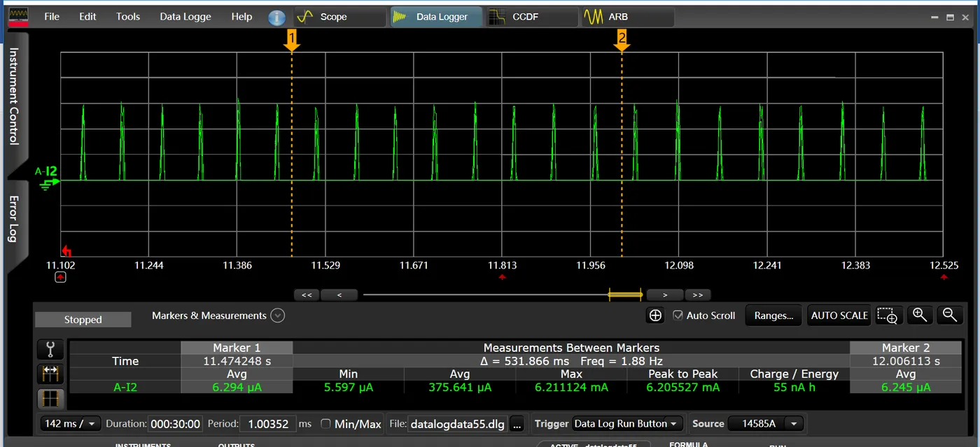
Task: Click the blue info icon
Action: (276, 17)
